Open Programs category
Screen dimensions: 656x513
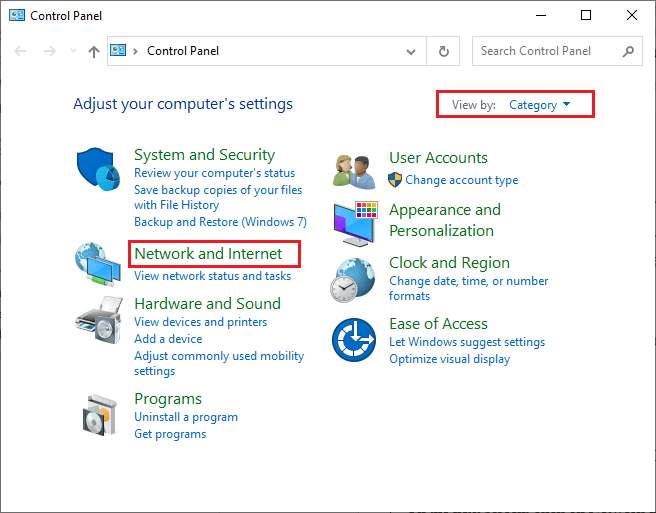click(x=168, y=399)
